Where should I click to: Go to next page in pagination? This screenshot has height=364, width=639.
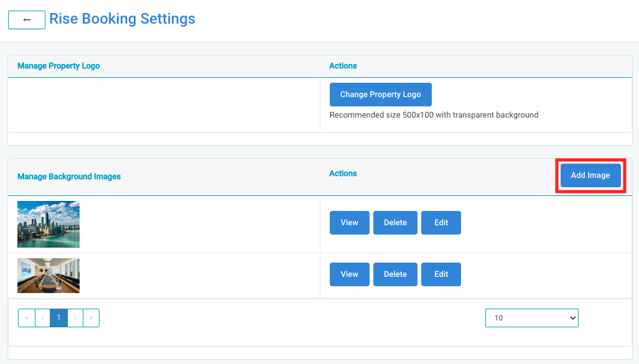[75, 318]
